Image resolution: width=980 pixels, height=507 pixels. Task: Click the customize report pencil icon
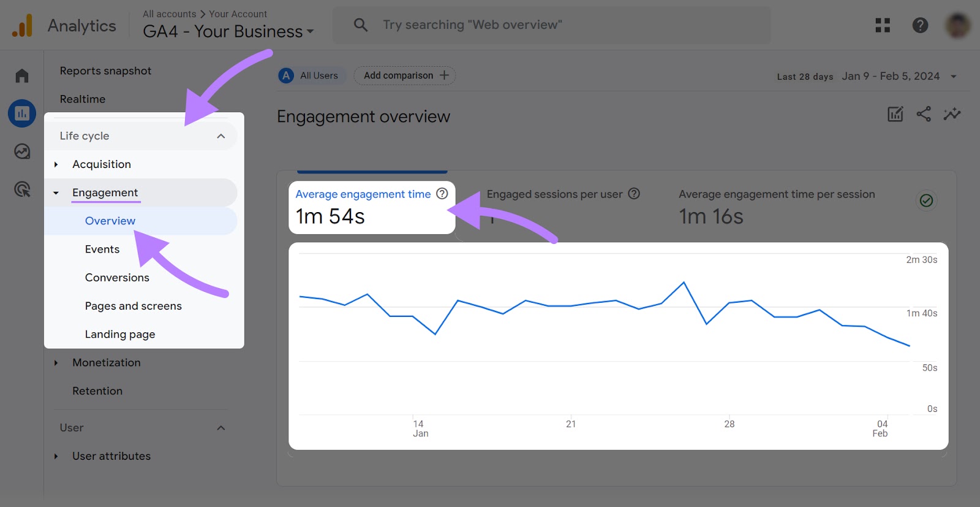(x=895, y=114)
